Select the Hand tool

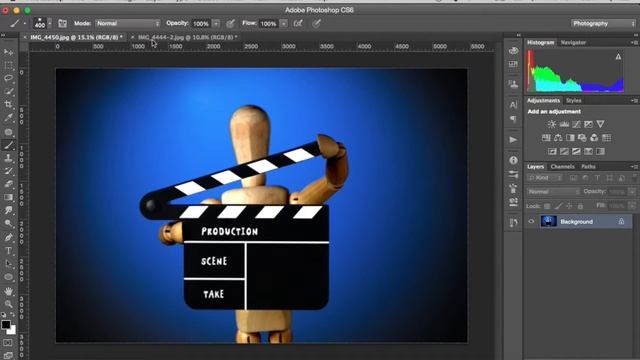pyautogui.click(x=8, y=291)
